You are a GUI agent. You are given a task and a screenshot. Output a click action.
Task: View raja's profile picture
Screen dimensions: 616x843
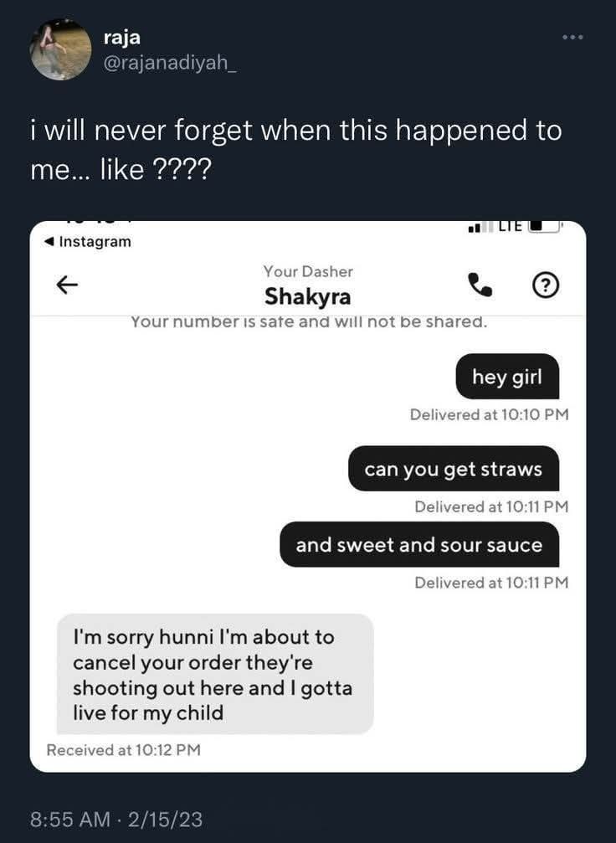61,49
